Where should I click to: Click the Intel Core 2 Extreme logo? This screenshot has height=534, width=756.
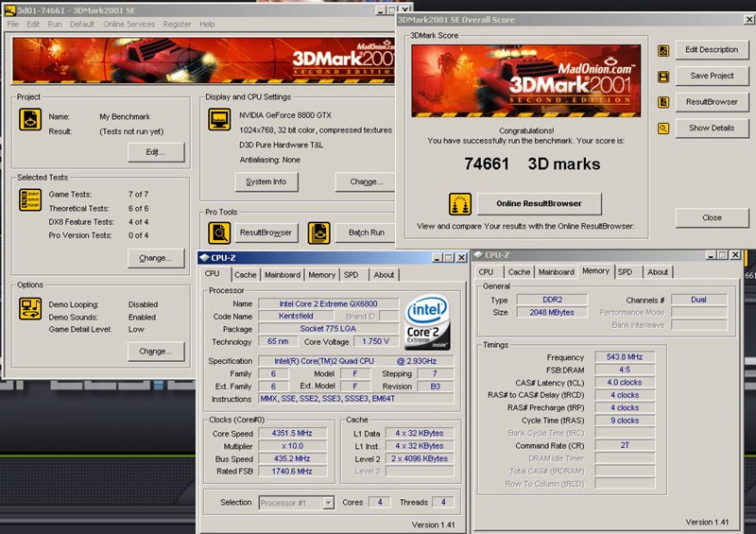pyautogui.click(x=427, y=321)
